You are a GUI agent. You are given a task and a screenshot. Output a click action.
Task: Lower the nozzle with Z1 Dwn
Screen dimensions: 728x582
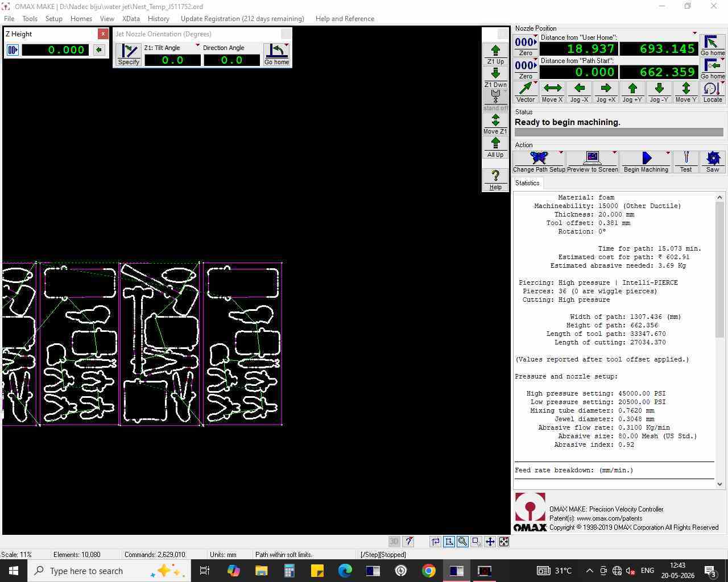click(495, 77)
